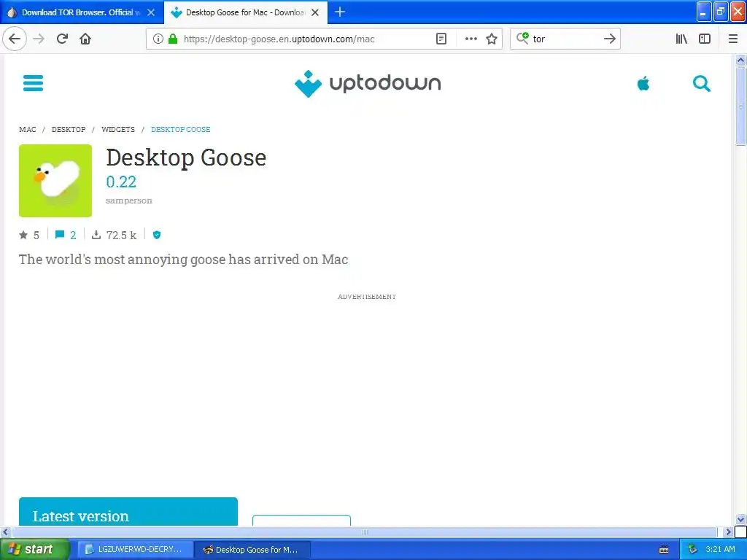Open the comments count icon

[x=60, y=235]
